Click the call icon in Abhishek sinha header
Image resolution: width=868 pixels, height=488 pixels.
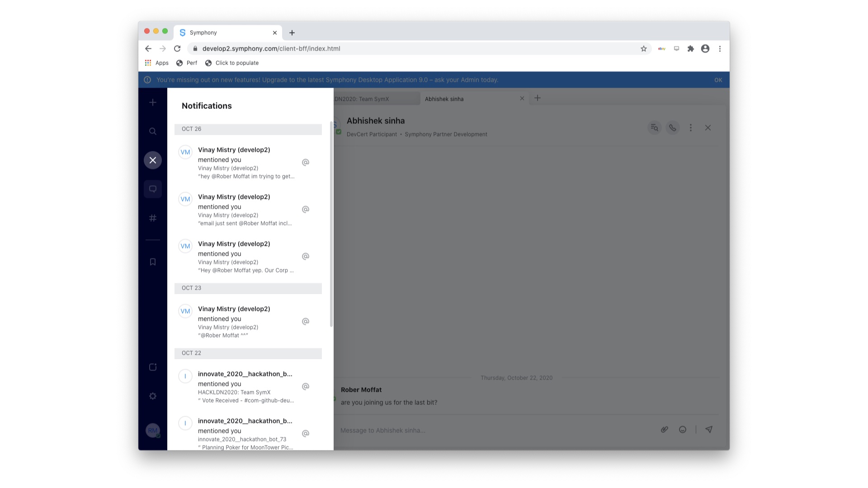pos(672,127)
